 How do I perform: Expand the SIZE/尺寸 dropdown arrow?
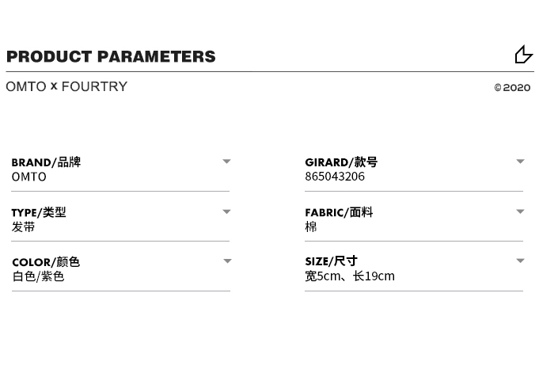click(x=520, y=261)
